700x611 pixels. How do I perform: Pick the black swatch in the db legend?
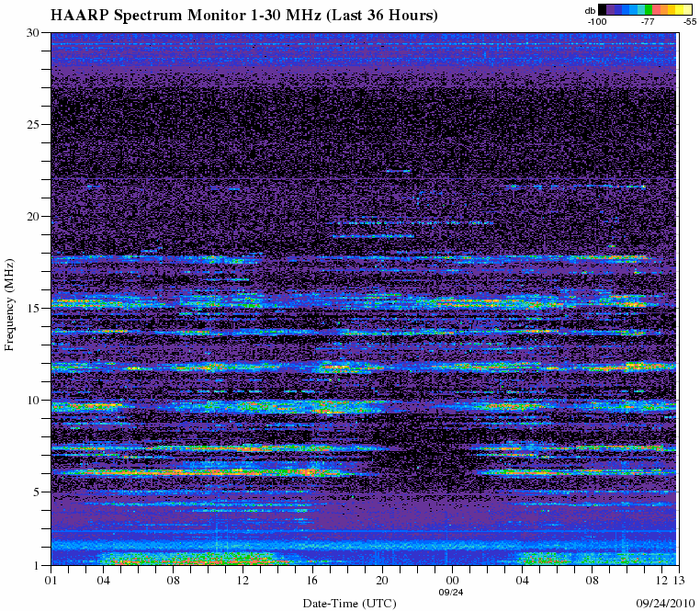[603, 10]
